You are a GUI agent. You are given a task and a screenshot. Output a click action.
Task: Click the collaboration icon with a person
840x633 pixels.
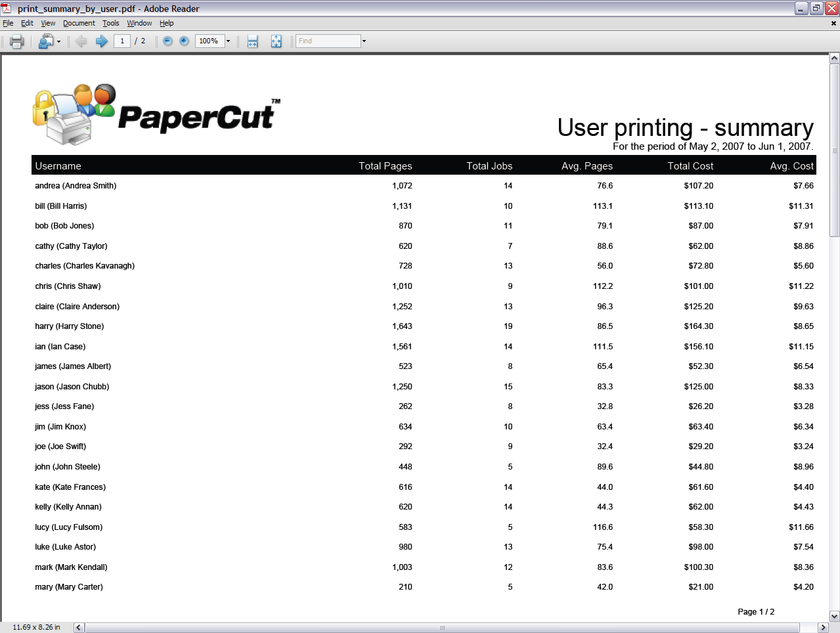coord(45,41)
